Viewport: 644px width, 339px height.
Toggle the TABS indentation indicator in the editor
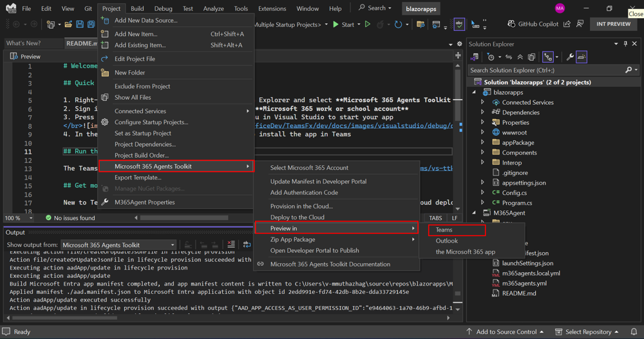coord(435,218)
